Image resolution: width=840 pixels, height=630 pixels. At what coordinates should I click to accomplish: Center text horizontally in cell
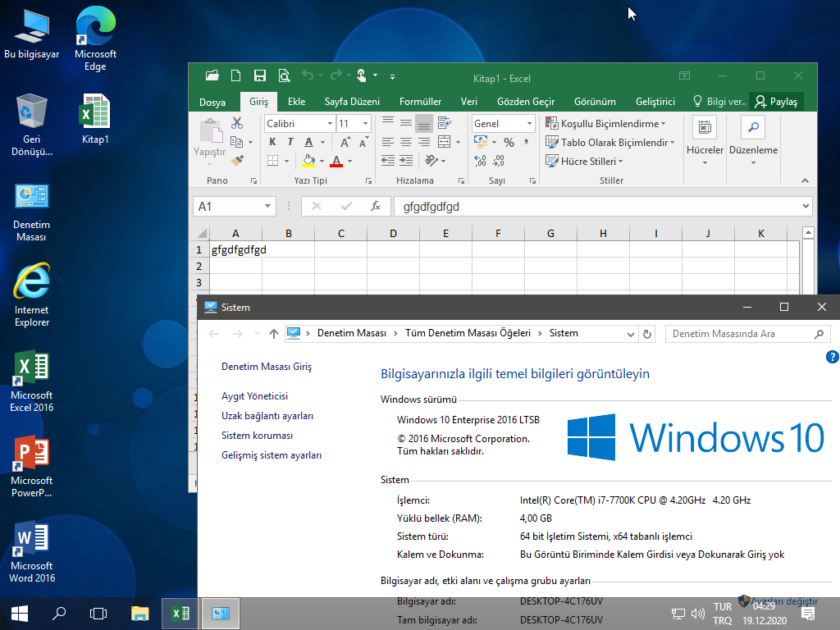coord(406,142)
